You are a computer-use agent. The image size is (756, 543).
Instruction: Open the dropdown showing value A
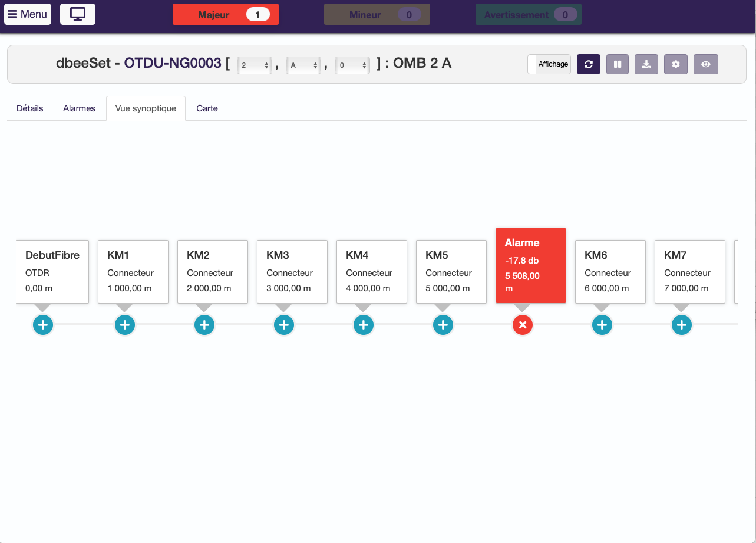[x=303, y=65]
